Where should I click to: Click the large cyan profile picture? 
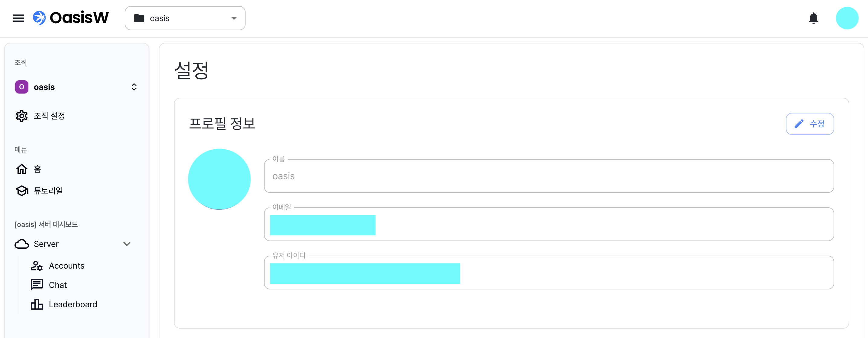click(219, 179)
